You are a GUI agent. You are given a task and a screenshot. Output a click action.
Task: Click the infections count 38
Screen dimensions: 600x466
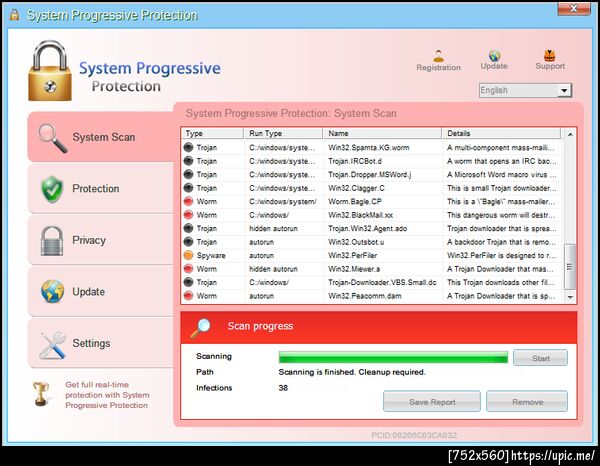click(x=283, y=388)
